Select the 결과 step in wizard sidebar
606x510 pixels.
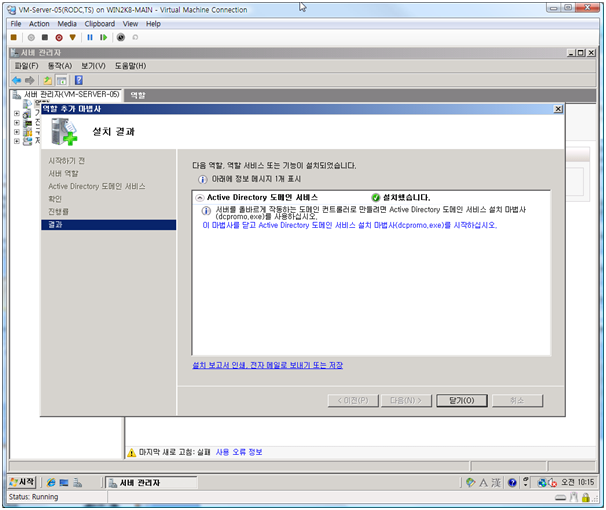coord(109,225)
